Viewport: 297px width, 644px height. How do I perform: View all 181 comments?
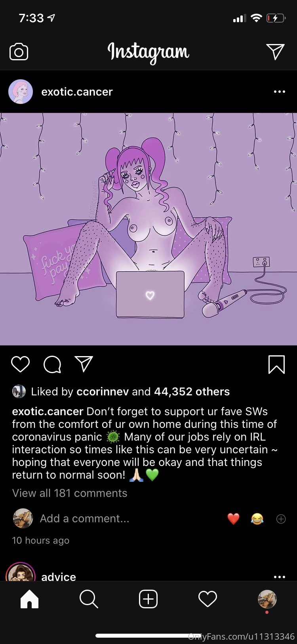pyautogui.click(x=70, y=493)
